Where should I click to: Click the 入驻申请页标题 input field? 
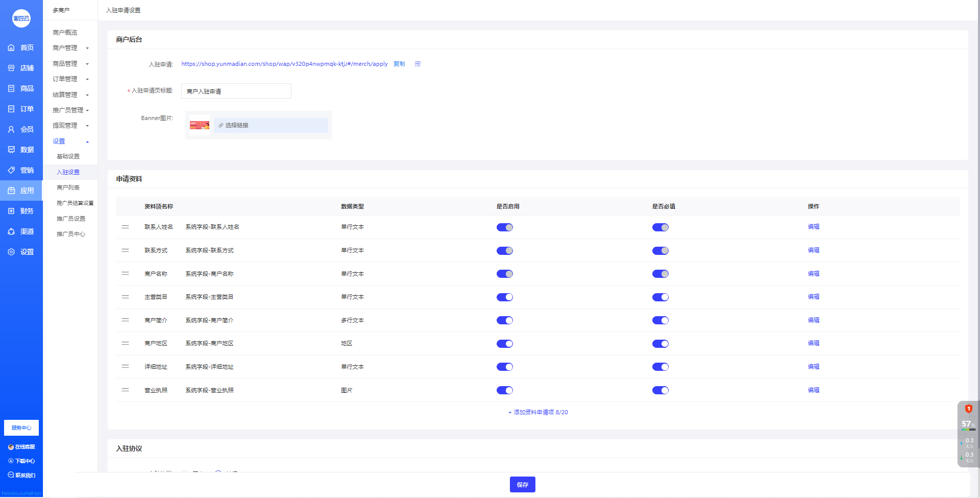pyautogui.click(x=236, y=91)
